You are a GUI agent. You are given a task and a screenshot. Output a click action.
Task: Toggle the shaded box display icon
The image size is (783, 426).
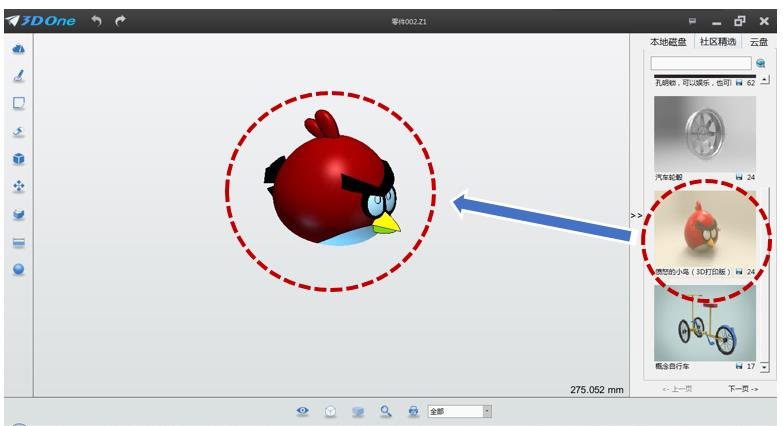coord(357,410)
